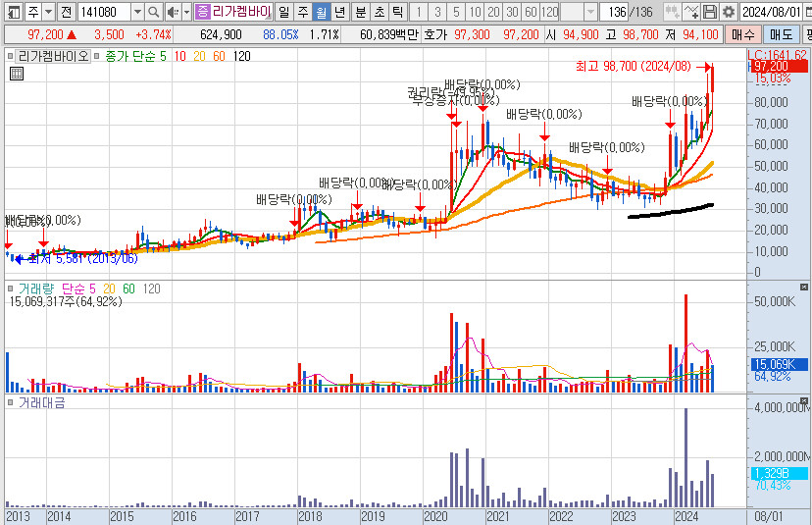
Task: Switch to 일 daily chart period
Action: pyautogui.click(x=284, y=12)
